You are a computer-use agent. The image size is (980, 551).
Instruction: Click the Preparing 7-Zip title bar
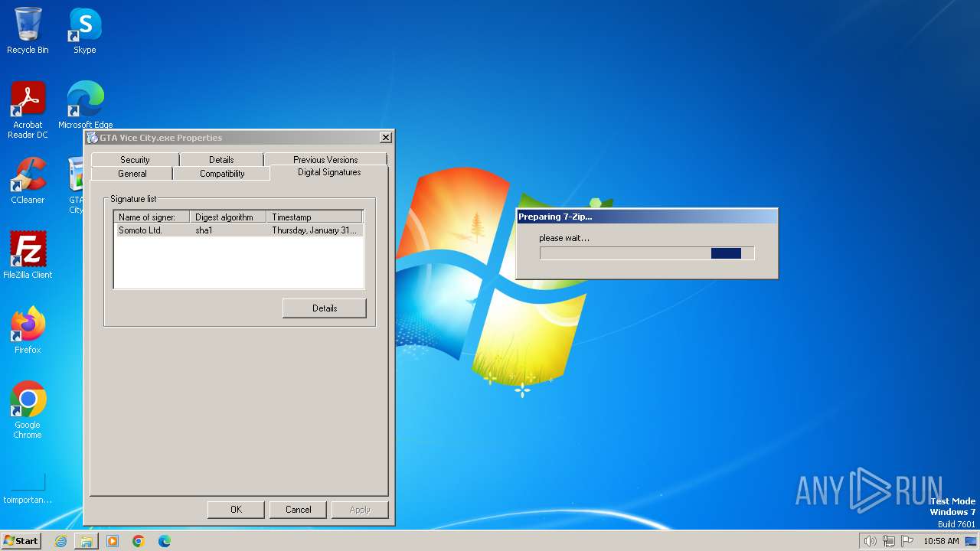(x=647, y=217)
